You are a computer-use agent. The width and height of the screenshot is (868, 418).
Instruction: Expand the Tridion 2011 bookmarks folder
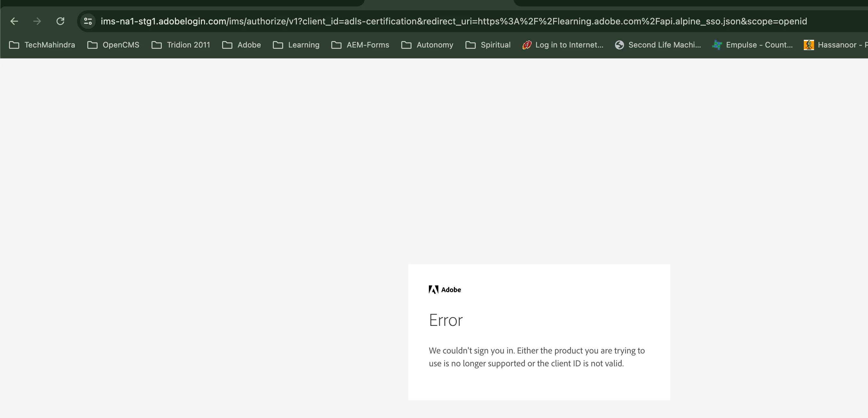(181, 45)
